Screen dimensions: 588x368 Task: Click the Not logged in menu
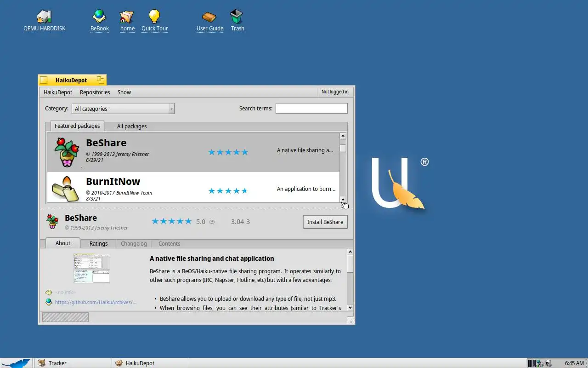pos(335,92)
